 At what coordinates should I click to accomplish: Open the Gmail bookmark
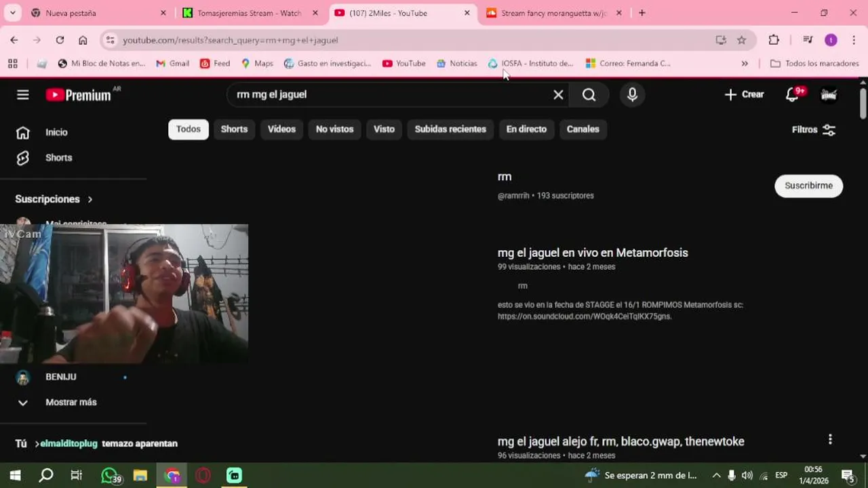tap(172, 64)
